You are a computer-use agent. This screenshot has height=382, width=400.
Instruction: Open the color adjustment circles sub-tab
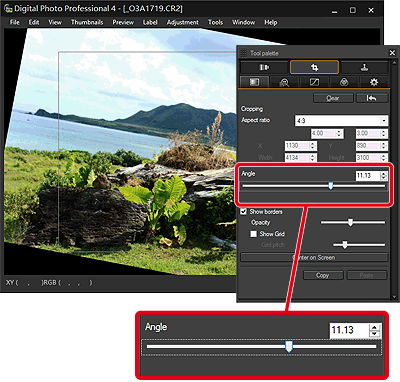coord(344,82)
